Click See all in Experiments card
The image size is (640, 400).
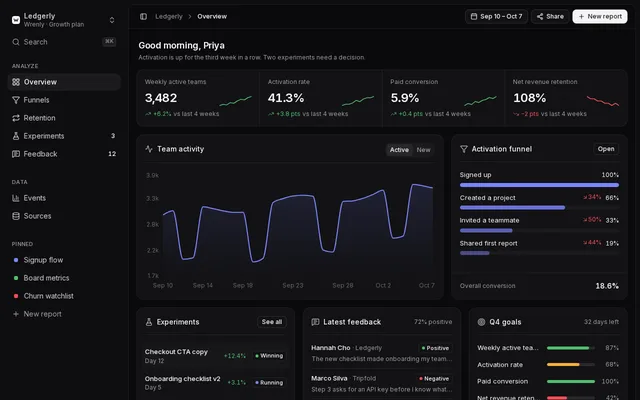pos(272,322)
